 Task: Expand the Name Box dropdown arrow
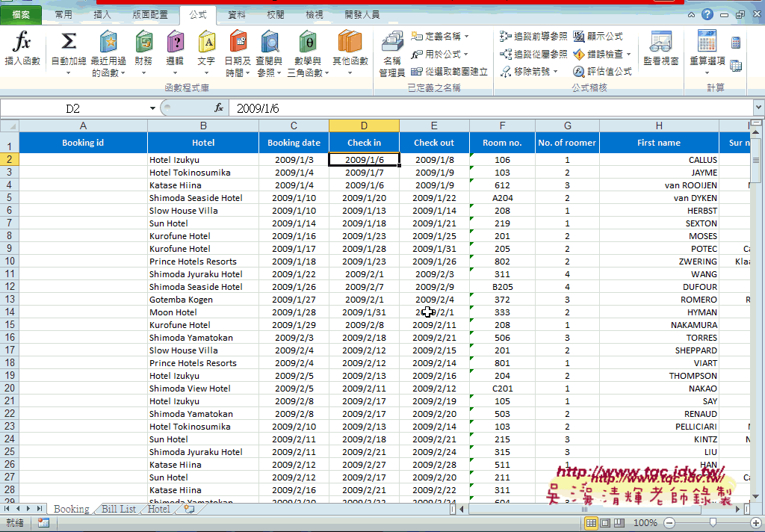click(x=152, y=108)
